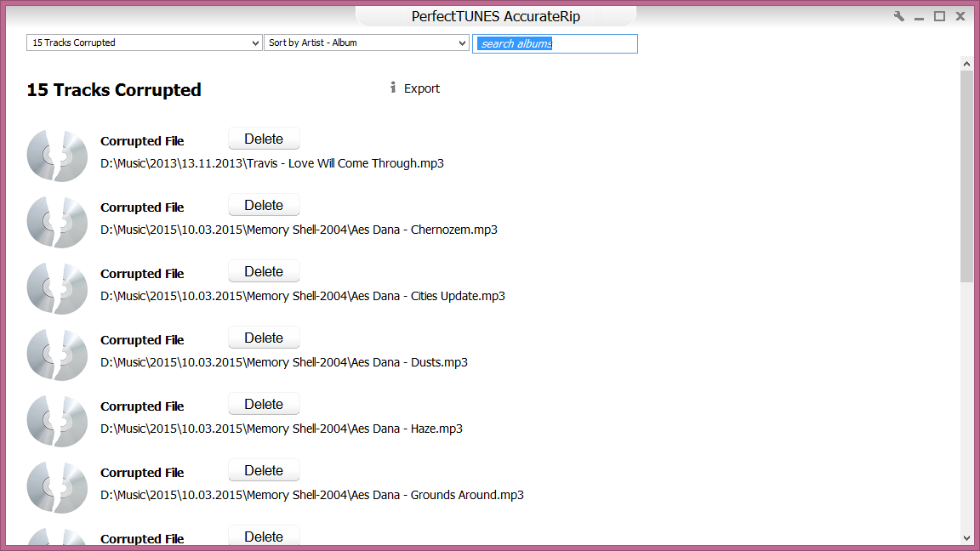Open settings with the wrench icon
The width and height of the screenshot is (980, 551).
898,16
